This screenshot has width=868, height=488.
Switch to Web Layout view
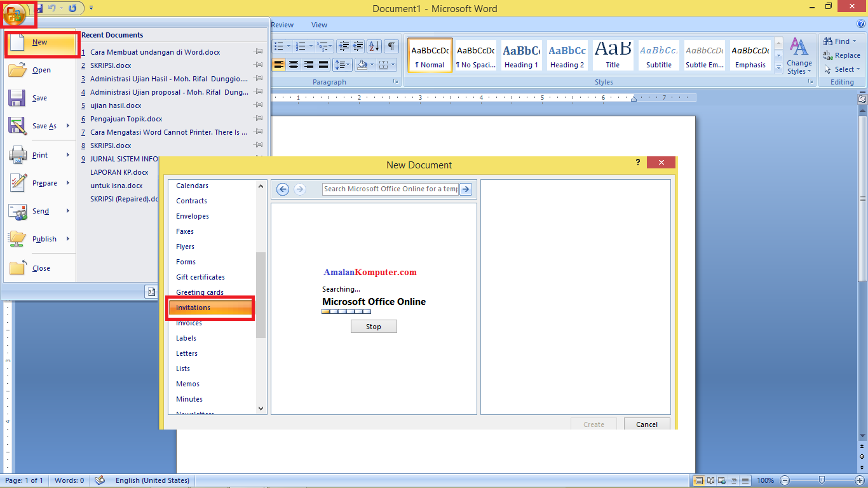(721, 480)
